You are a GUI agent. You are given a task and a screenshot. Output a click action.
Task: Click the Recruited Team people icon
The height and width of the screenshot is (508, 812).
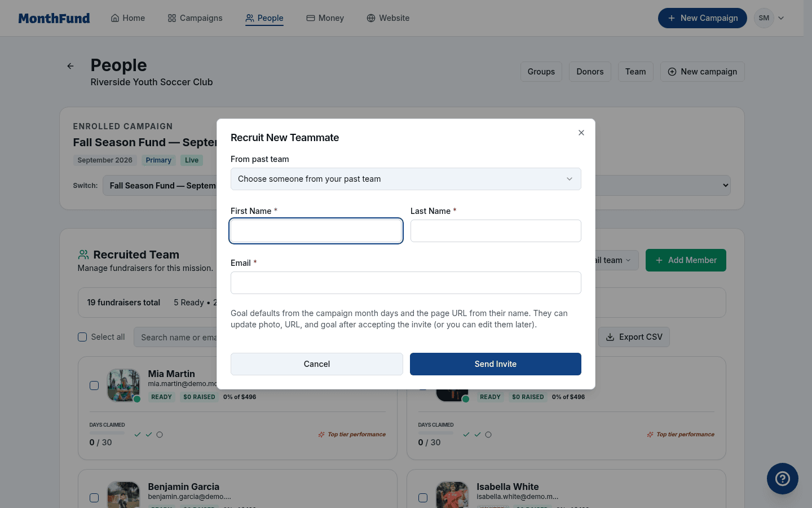pos(83,255)
